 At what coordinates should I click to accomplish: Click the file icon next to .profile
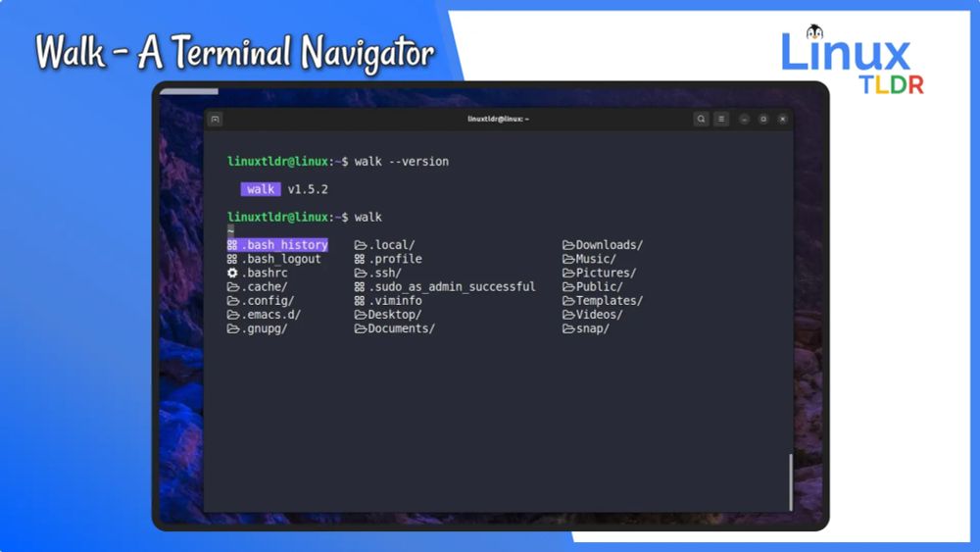[360, 259]
